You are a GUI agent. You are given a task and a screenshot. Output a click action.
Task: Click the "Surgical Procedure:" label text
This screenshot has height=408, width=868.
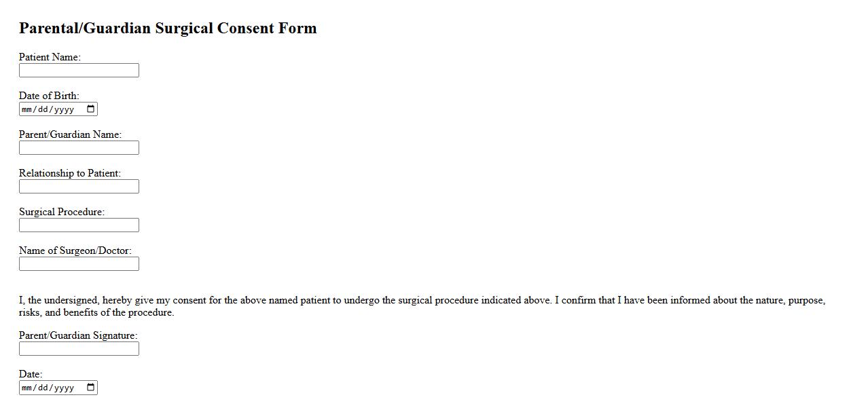pos(62,212)
